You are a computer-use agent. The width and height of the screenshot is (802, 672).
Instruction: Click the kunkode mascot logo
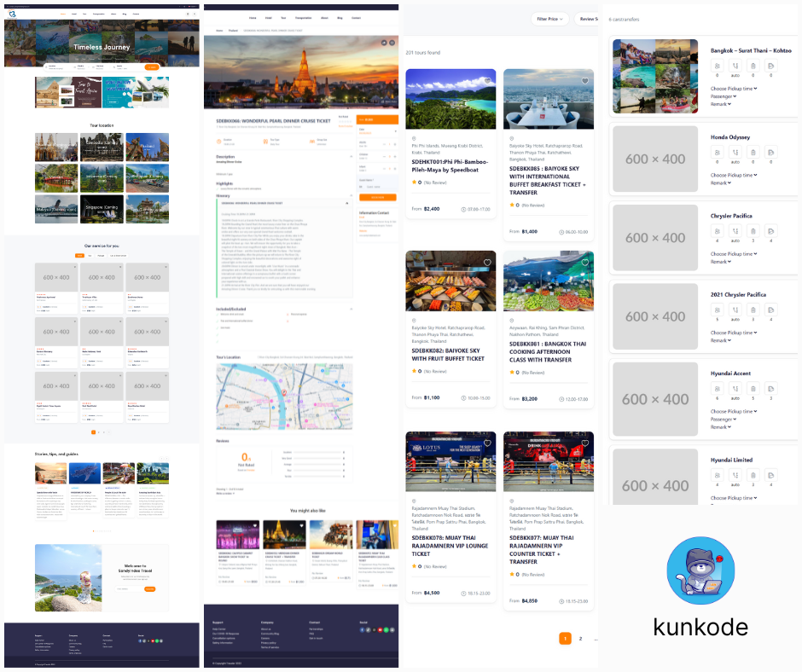[700, 572]
